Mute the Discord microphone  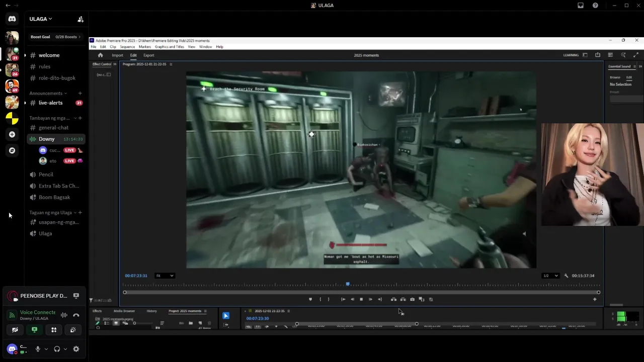coord(37,349)
